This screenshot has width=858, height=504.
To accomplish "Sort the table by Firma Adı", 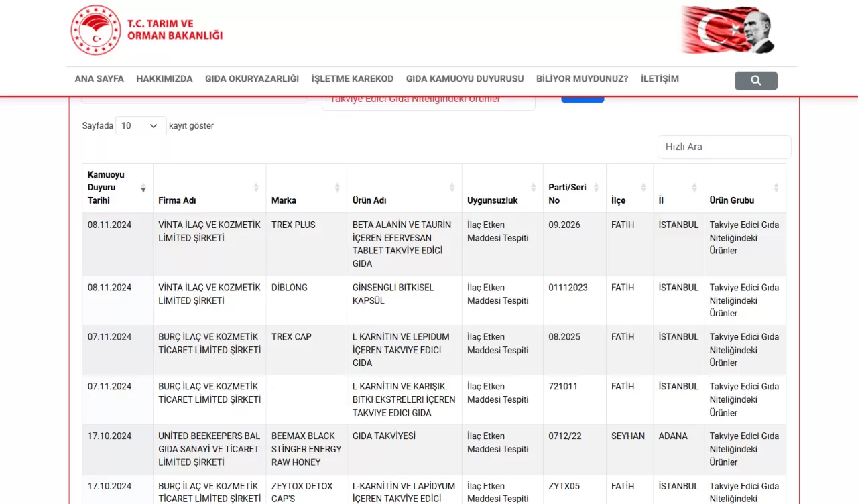I will pos(209,188).
